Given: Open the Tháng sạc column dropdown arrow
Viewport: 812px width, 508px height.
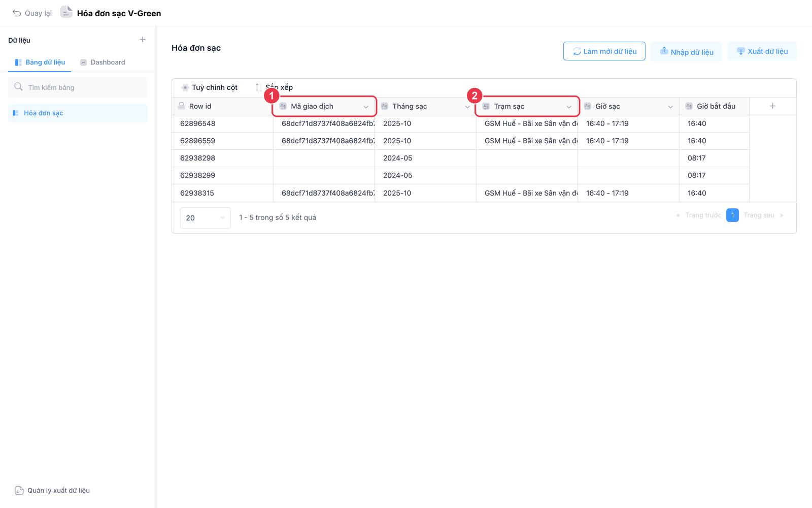Looking at the screenshot, I should tap(467, 107).
